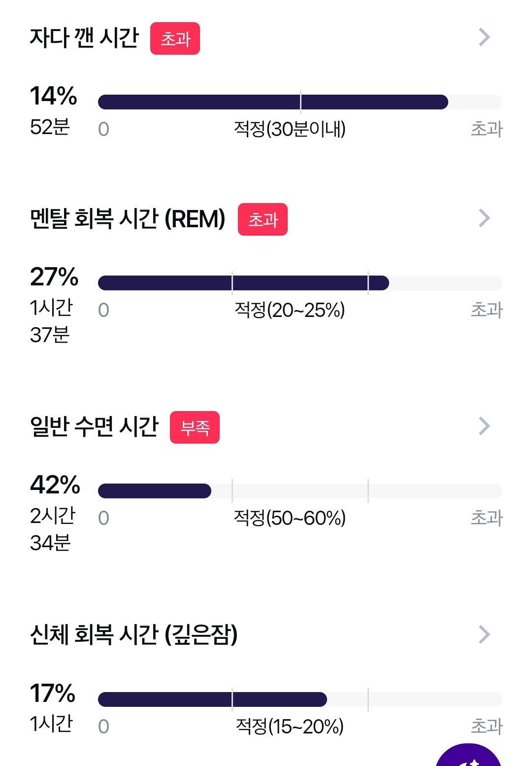Viewport: 532px width, 766px height.
Task: Open the 자다 깬 시간 section title
Action: tap(84, 37)
